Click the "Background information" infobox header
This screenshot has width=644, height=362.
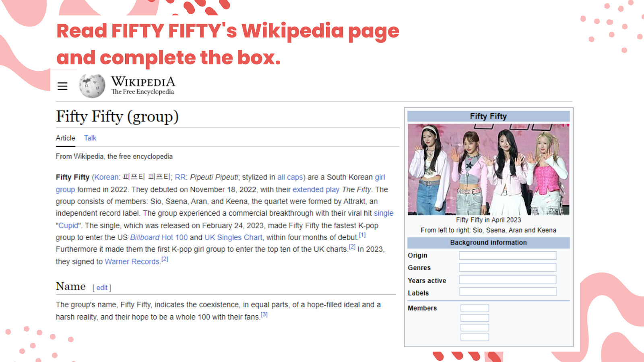489,243
